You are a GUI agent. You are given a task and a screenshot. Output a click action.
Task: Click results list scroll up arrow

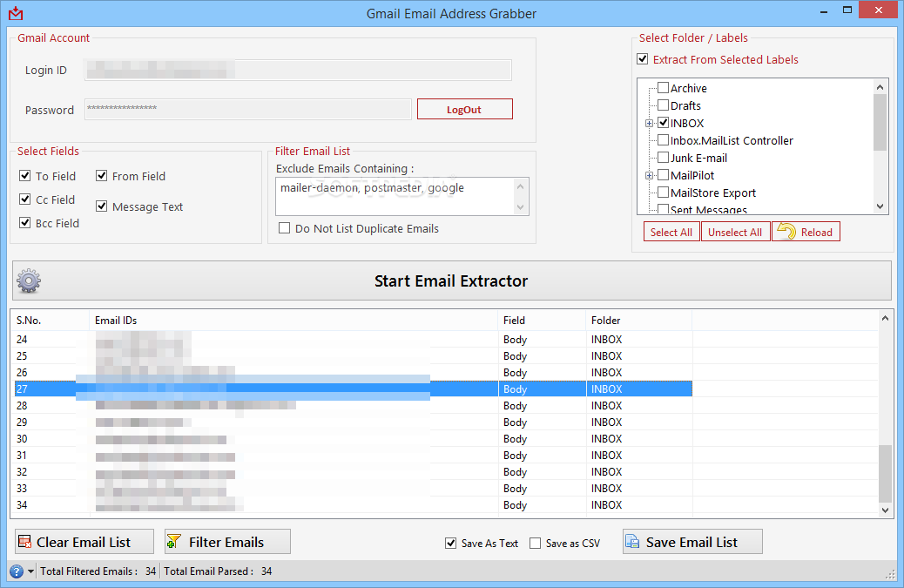click(885, 318)
